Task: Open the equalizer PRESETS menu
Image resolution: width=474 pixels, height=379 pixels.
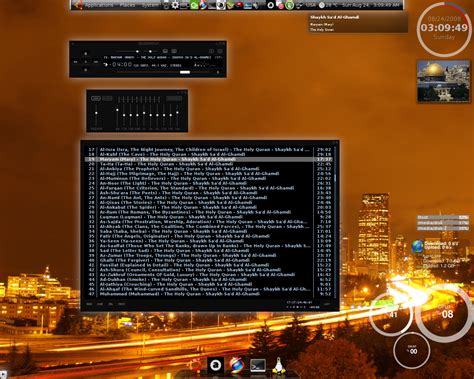Action: coord(174,98)
